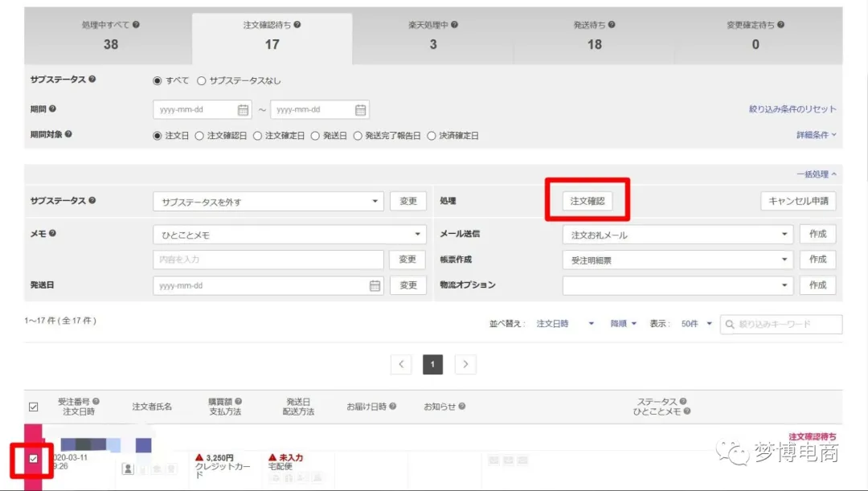This screenshot has height=491, width=868.
Task: Go to previous page arrow in pagination
Action: (x=401, y=364)
